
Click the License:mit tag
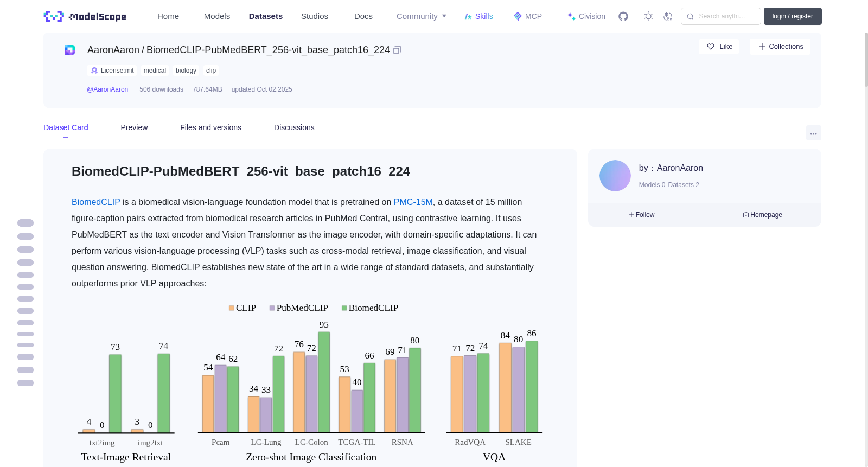pos(112,71)
